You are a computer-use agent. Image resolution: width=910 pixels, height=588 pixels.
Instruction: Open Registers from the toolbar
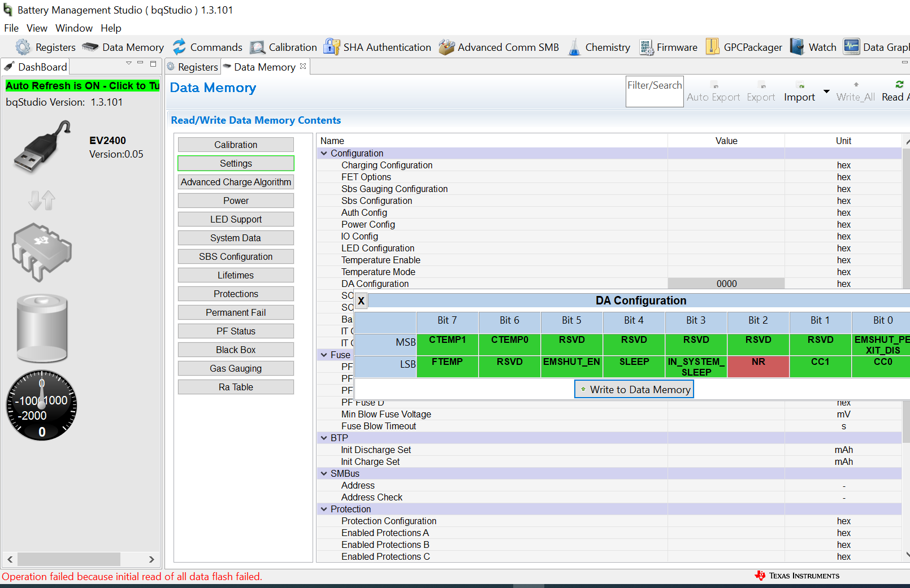click(46, 47)
